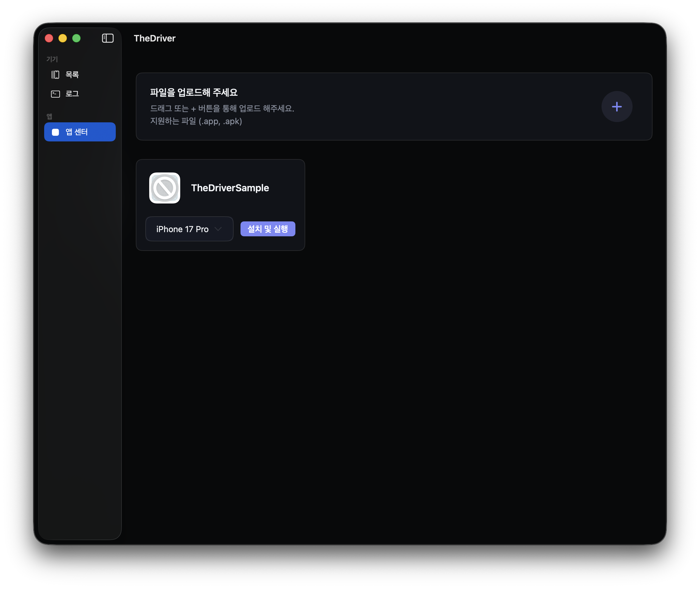This screenshot has height=589, width=700.
Task: Click the device icon next to 목록 label
Action: (x=55, y=74)
